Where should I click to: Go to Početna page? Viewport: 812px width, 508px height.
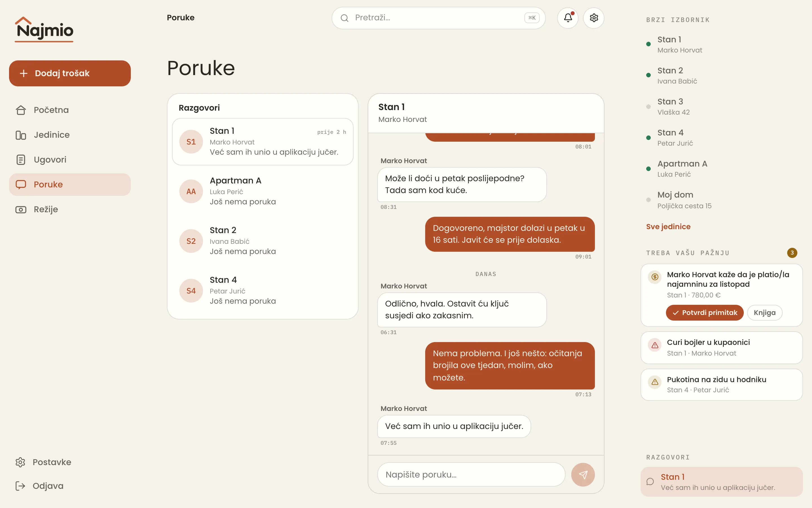70,110
